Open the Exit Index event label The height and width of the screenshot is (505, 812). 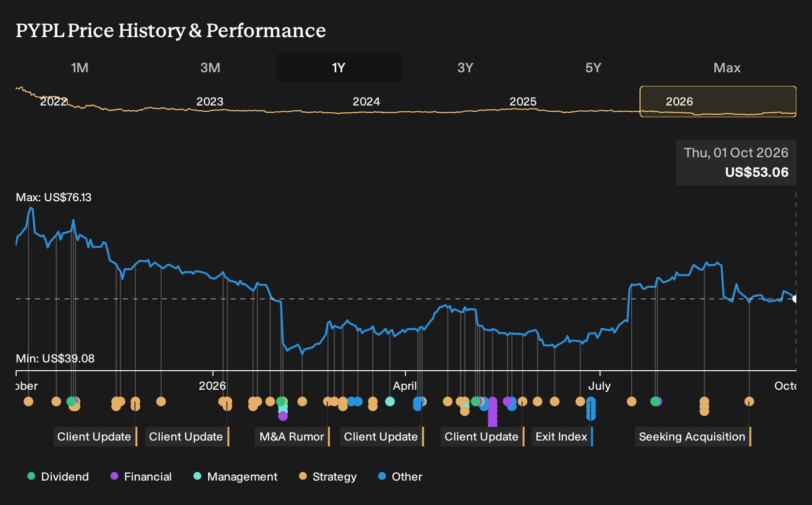point(562,437)
